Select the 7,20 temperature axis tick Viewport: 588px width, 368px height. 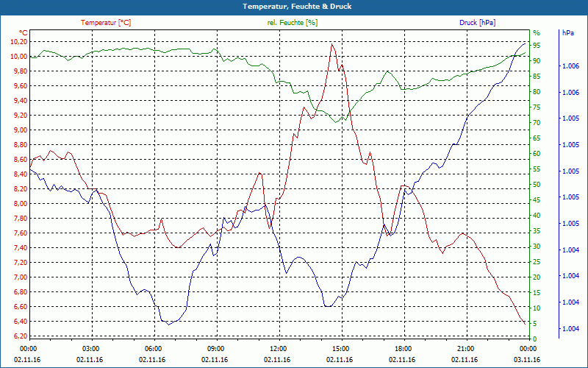click(x=21, y=263)
